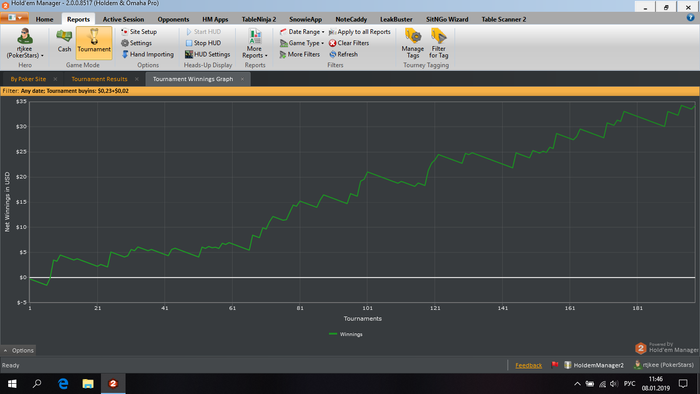The width and height of the screenshot is (700, 394).
Task: Open the Windows Start menu
Action: [x=12, y=384]
